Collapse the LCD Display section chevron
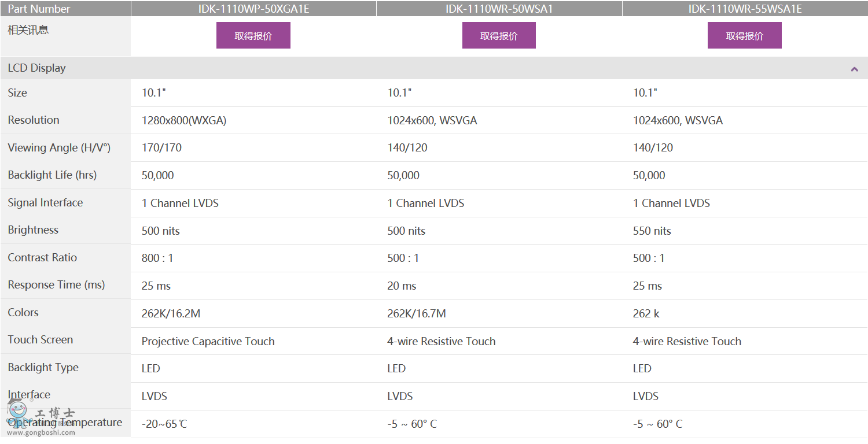Image resolution: width=868 pixels, height=444 pixels. click(854, 69)
